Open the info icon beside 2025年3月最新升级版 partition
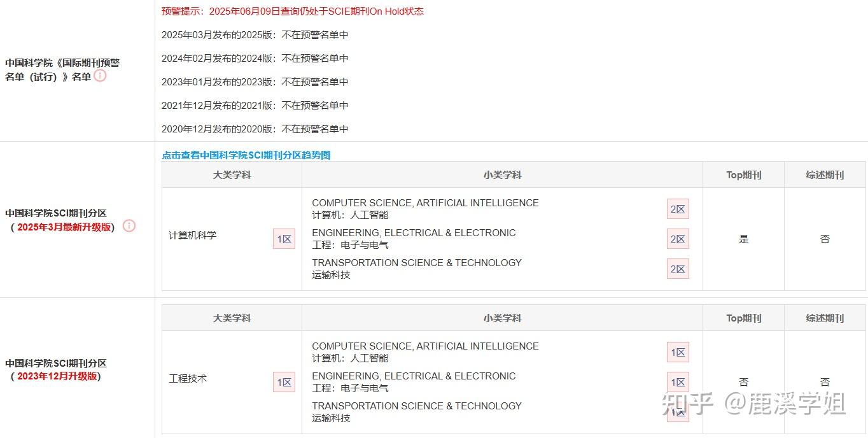 click(129, 226)
